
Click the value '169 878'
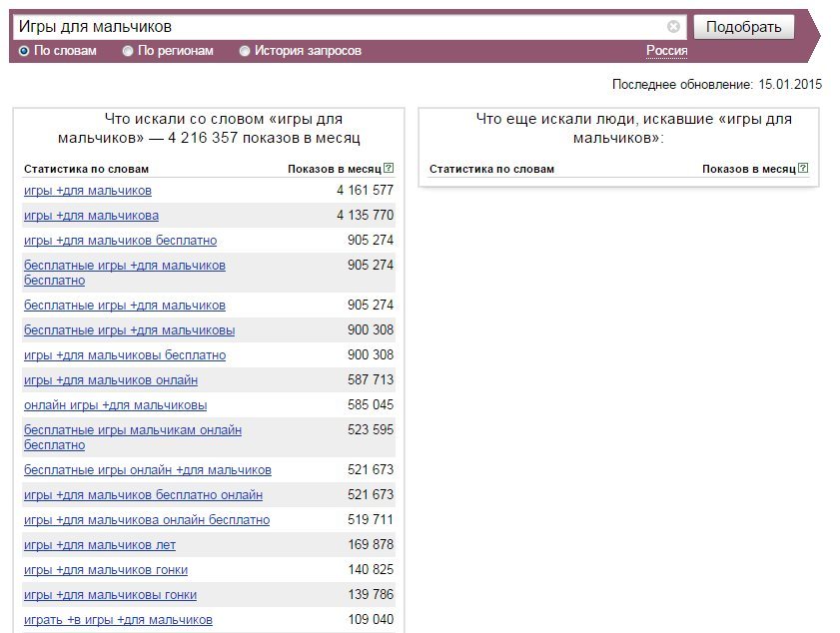pyautogui.click(x=371, y=544)
